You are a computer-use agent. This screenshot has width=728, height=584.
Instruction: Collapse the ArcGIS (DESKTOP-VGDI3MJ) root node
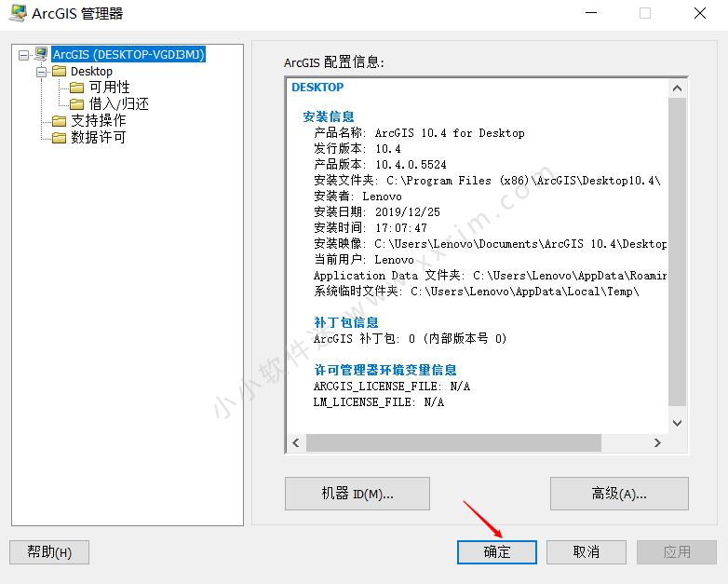pyautogui.click(x=23, y=55)
